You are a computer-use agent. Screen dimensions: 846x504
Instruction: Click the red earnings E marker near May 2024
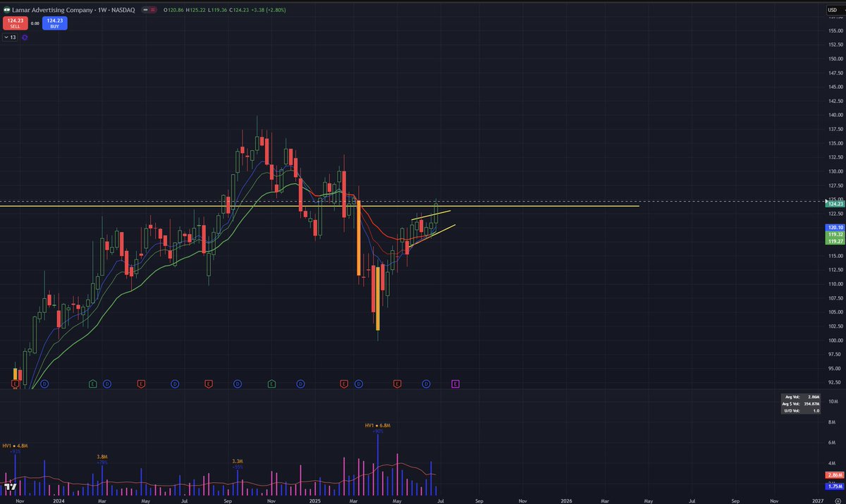point(141,383)
